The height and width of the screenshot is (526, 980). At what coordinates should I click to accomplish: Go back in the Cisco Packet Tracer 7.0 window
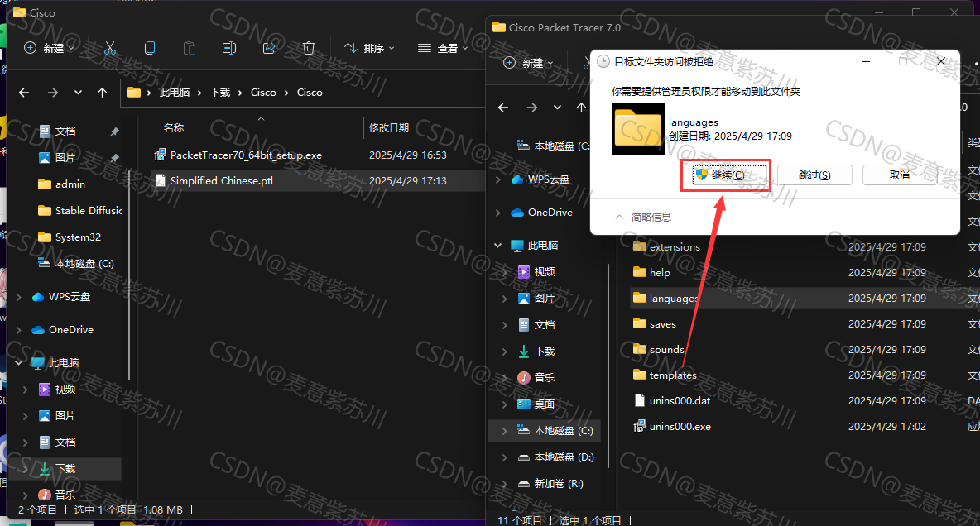tap(503, 108)
